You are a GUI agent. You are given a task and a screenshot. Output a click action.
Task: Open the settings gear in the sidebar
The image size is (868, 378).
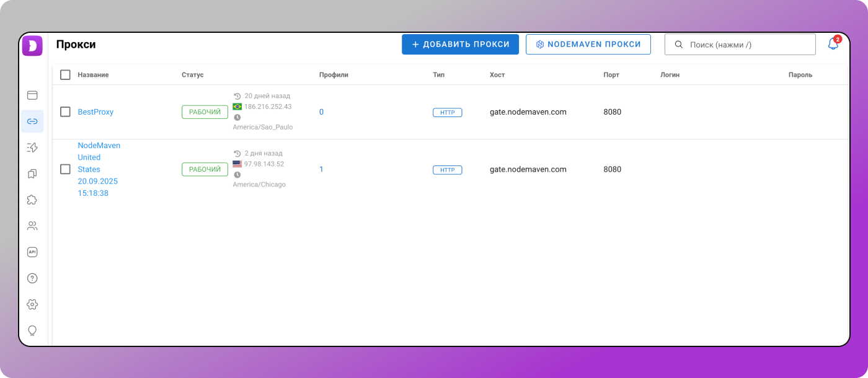(32, 304)
